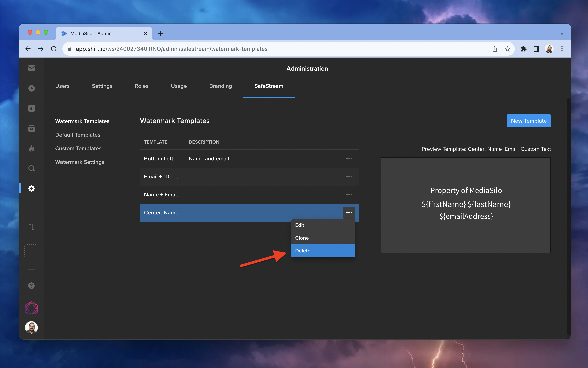Screen dimensions: 588x368
Task: Go back in browser history
Action: pyautogui.click(x=28, y=49)
